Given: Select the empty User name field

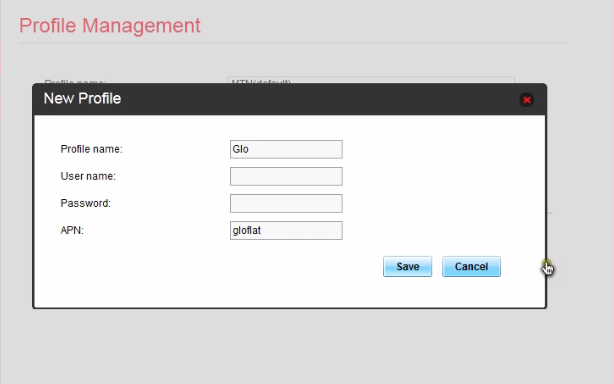Looking at the screenshot, I should 286,176.
